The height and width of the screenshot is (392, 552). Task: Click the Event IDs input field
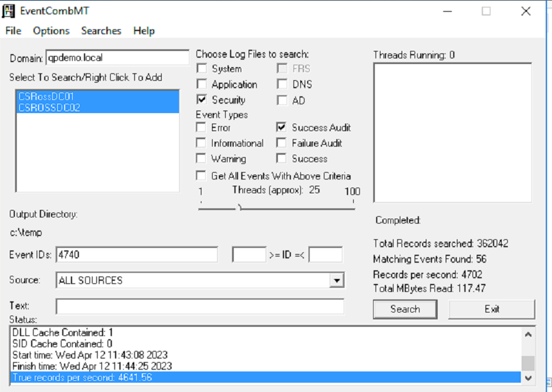137,255
